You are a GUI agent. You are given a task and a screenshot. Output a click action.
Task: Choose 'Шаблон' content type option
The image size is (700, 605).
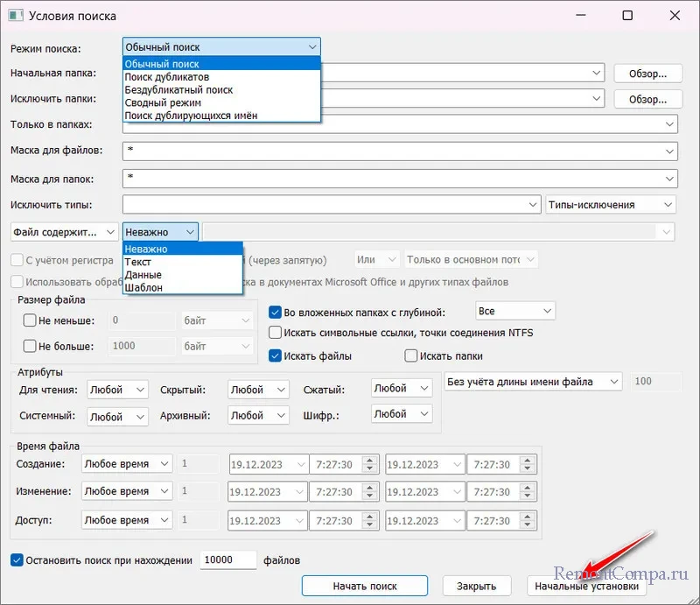click(x=143, y=287)
